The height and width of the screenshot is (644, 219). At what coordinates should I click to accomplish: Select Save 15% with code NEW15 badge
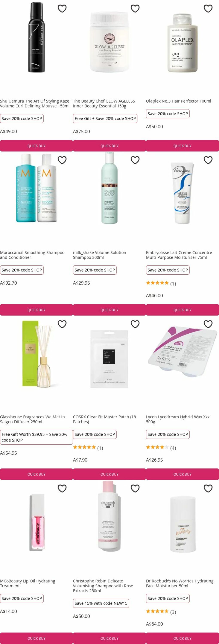(x=101, y=603)
